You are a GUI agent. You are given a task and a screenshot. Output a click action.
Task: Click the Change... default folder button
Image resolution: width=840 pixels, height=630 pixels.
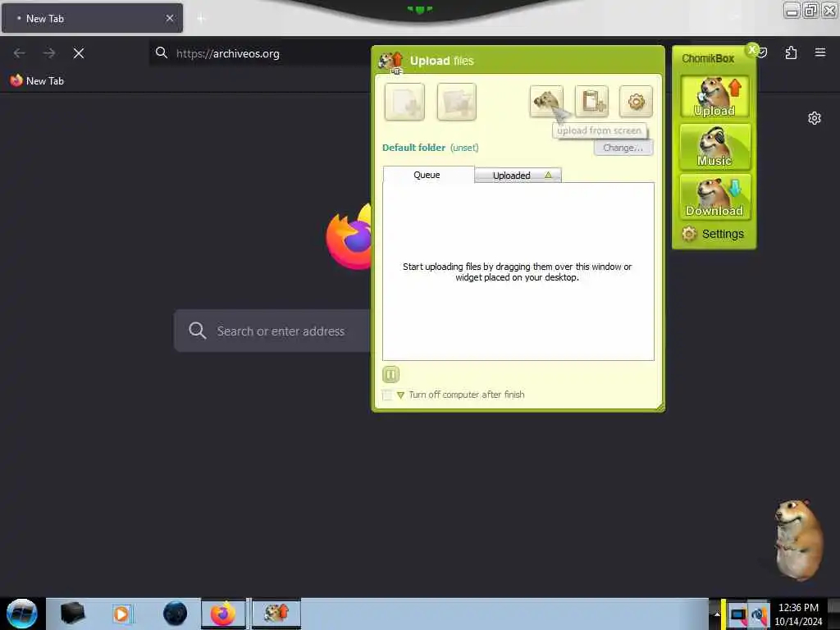[623, 148]
